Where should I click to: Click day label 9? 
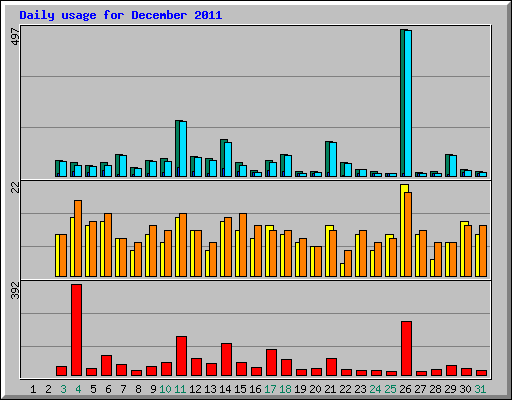[153, 389]
